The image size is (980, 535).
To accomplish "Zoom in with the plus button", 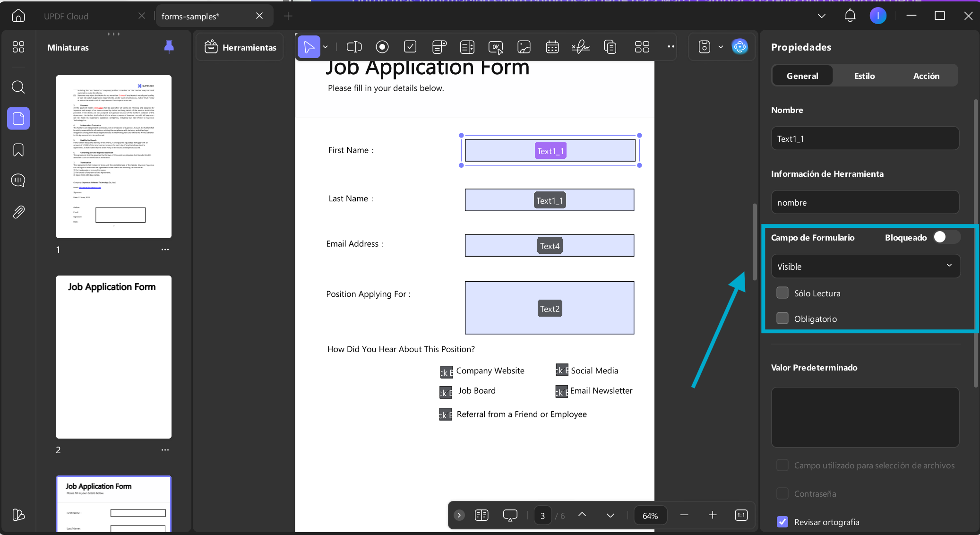I will [713, 515].
